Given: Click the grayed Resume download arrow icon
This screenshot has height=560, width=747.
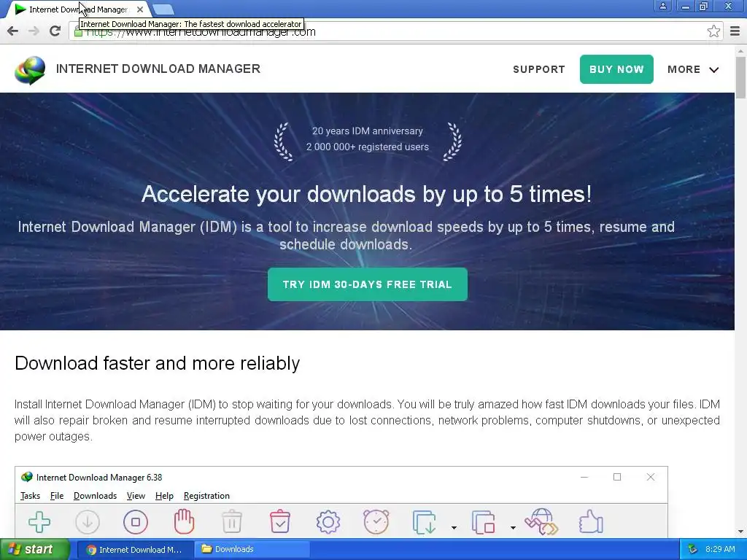Looking at the screenshot, I should coord(88,522).
